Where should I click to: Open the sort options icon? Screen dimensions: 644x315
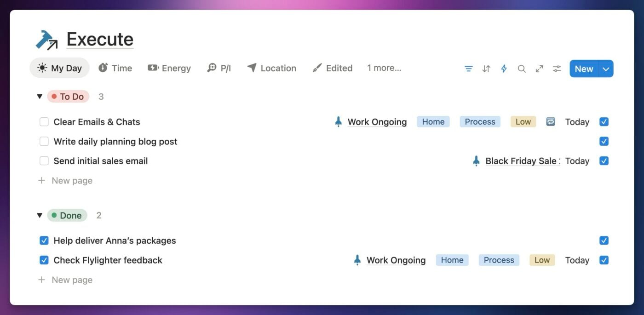[486, 69]
